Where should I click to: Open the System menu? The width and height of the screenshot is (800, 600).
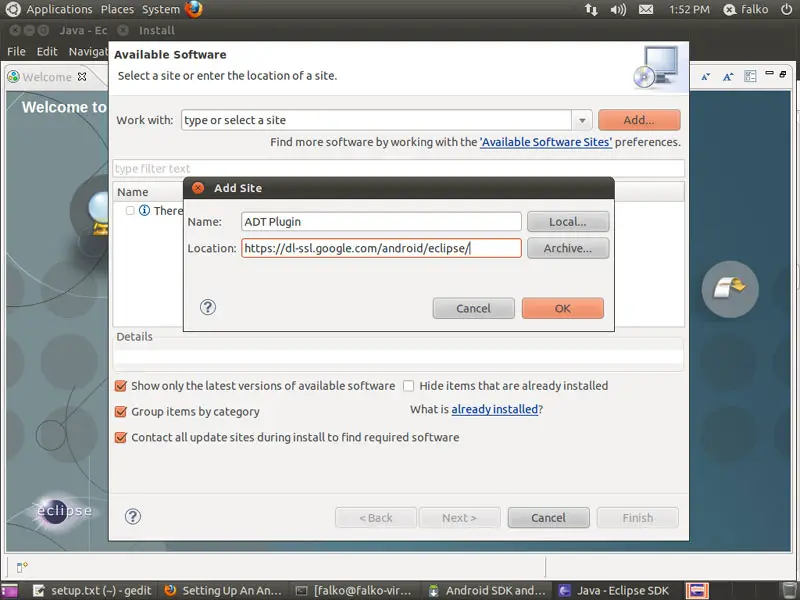161,9
